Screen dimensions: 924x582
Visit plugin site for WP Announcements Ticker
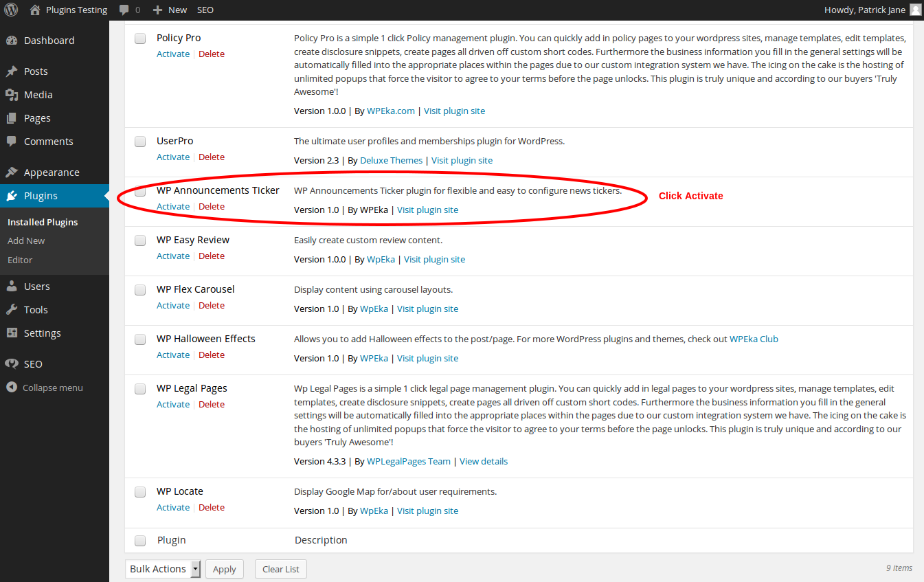(427, 210)
